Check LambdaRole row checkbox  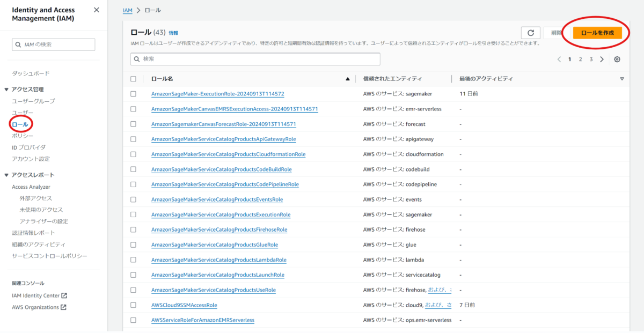[x=133, y=260]
